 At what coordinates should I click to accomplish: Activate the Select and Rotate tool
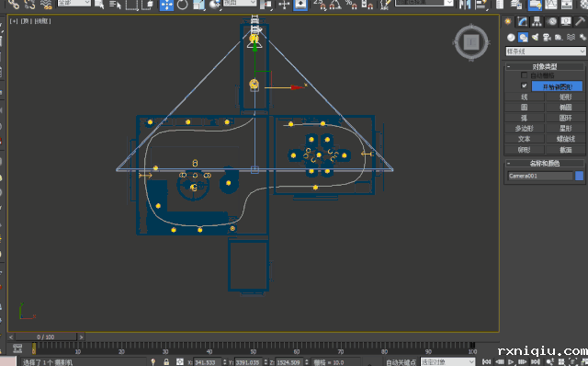tap(182, 4)
